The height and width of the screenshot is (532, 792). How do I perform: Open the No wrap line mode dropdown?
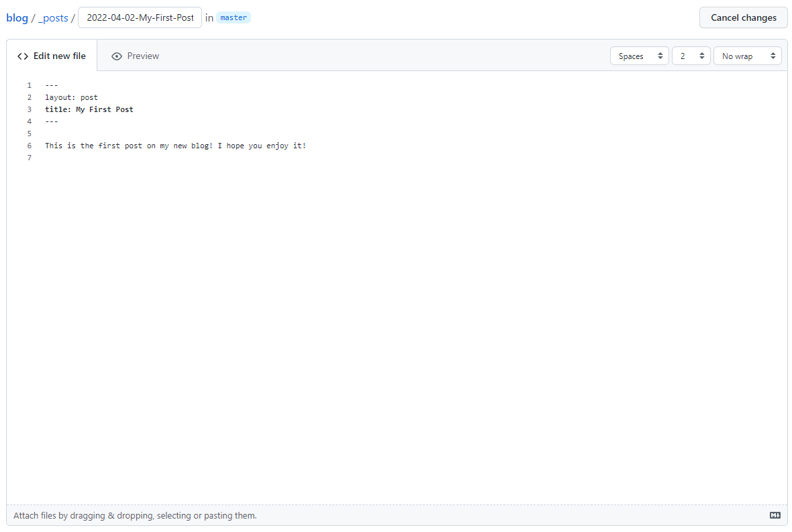coord(747,56)
